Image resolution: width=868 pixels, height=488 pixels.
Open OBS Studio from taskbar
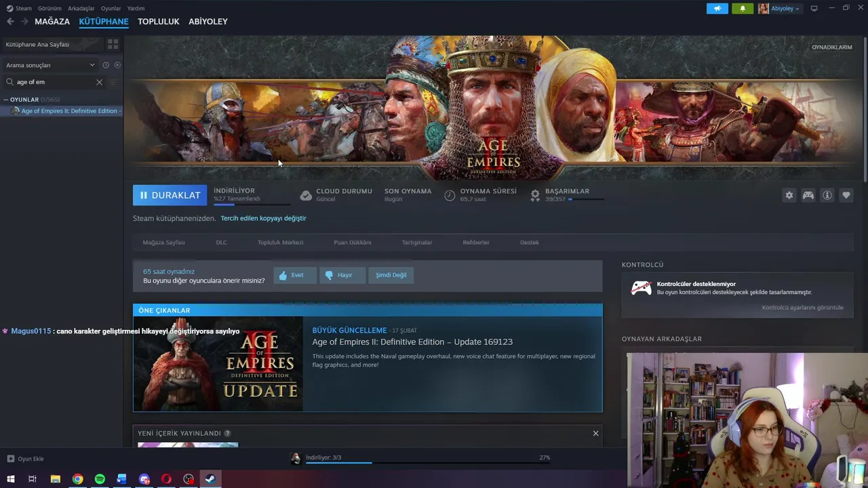pos(189,479)
